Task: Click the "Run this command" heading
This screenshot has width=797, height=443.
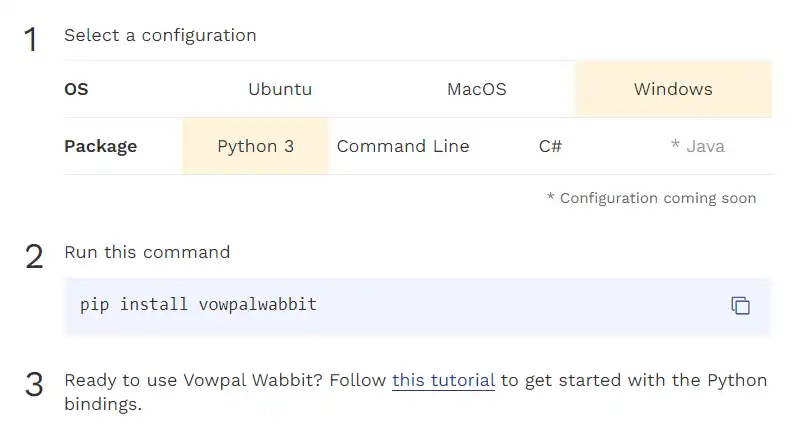Action: click(x=147, y=252)
